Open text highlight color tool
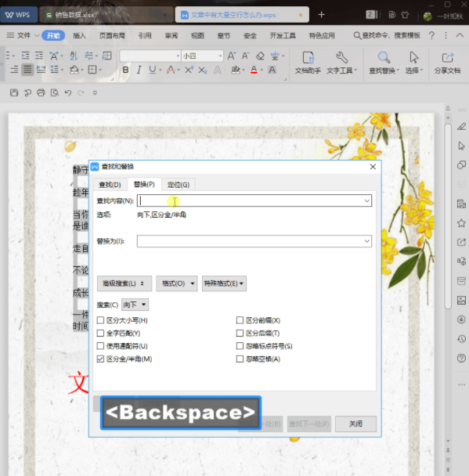 click(x=236, y=70)
